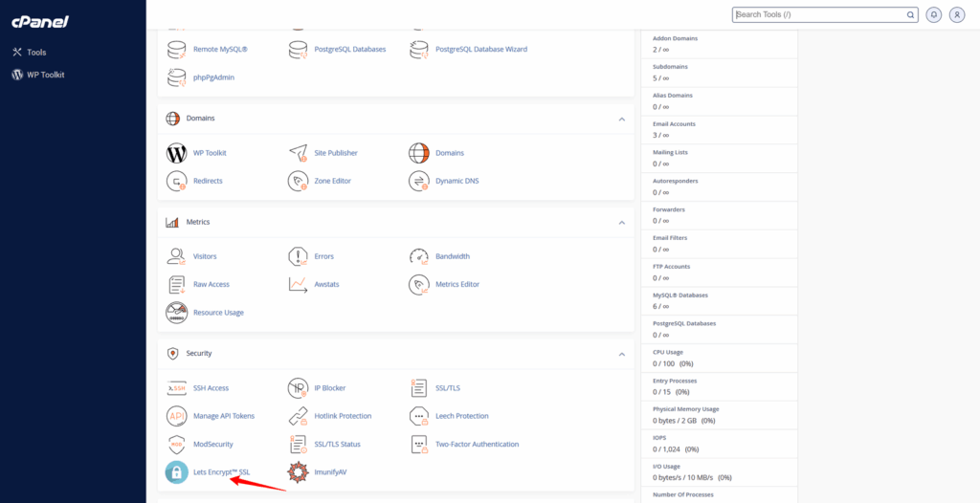Viewport: 980px width, 503px height.
Task: Open the phpPgAdmin icon
Action: pyautogui.click(x=176, y=77)
